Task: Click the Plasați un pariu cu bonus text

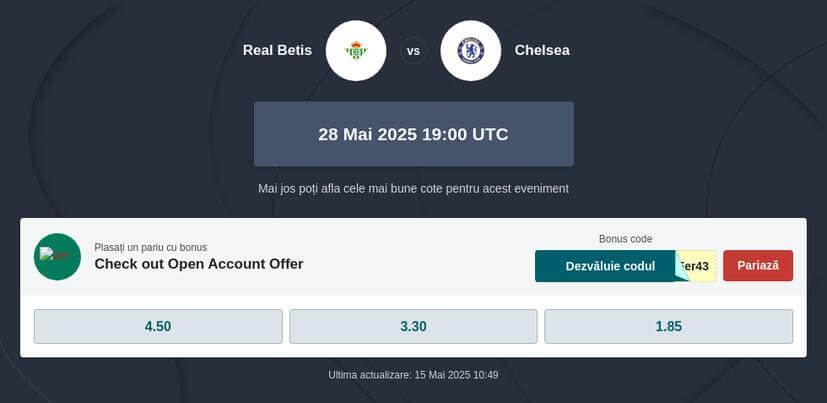Action: [x=151, y=247]
